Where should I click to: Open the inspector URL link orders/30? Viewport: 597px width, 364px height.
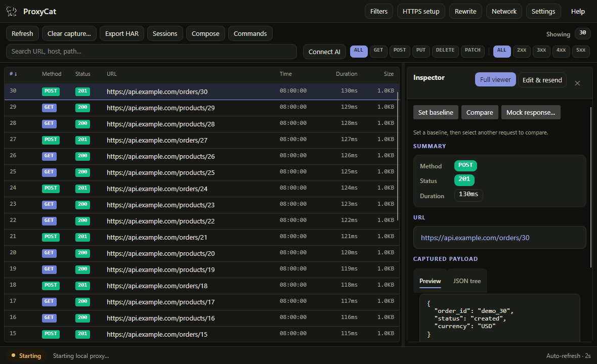pyautogui.click(x=475, y=238)
